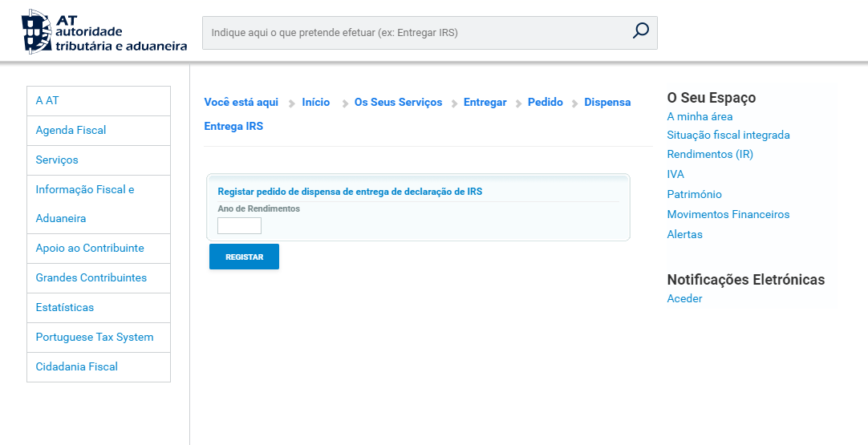Open Portuguese Tax System page
The width and height of the screenshot is (868, 445).
[x=99, y=337]
